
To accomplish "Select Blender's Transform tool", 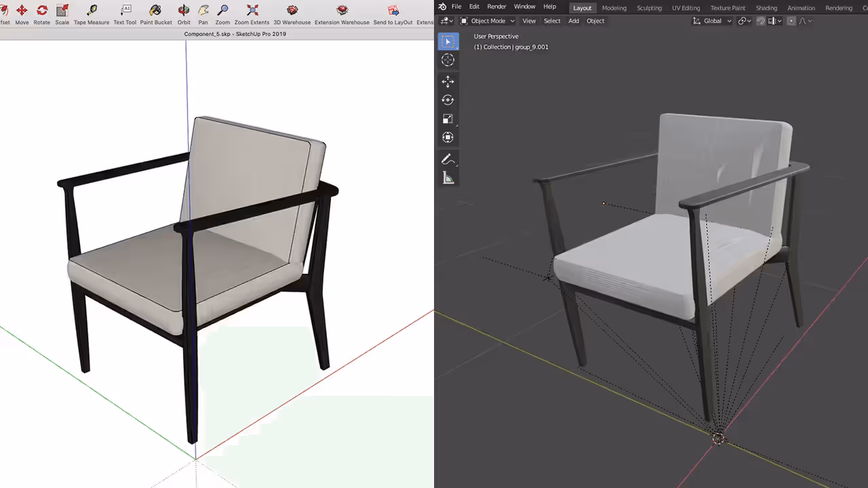I will pos(448,138).
